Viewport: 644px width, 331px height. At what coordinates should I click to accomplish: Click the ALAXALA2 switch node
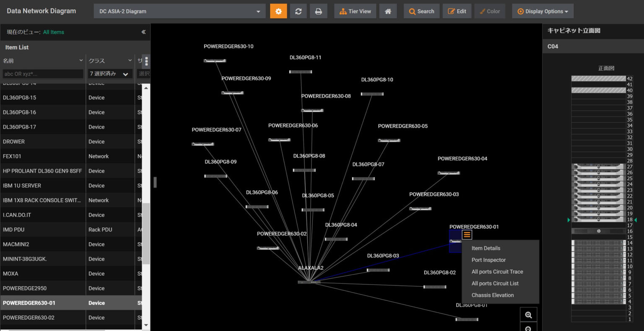coord(309,282)
